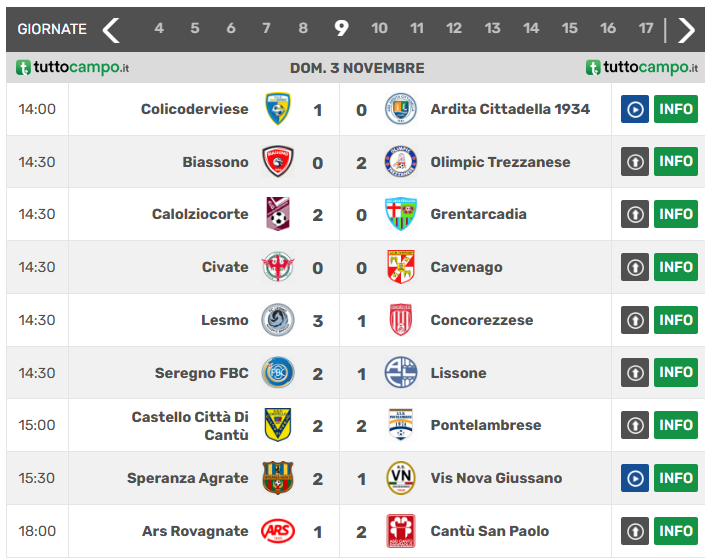The height and width of the screenshot is (560, 705).
Task: Click Seregno FBC team badge
Action: 278,373
